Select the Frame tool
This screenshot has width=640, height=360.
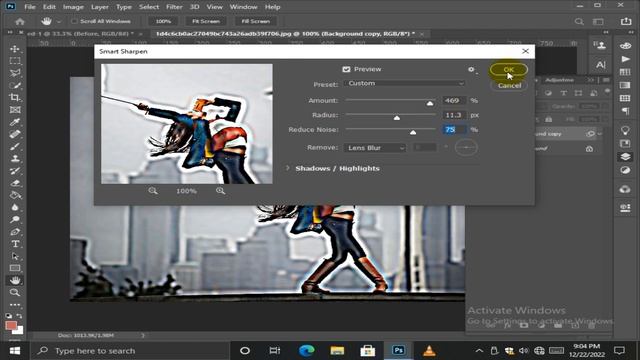pos(15,110)
